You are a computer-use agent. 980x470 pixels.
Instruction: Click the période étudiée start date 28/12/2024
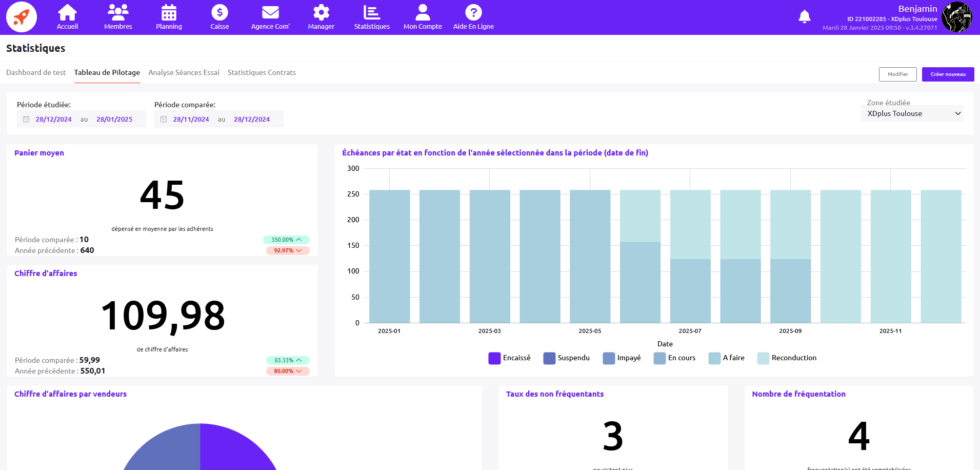point(53,120)
